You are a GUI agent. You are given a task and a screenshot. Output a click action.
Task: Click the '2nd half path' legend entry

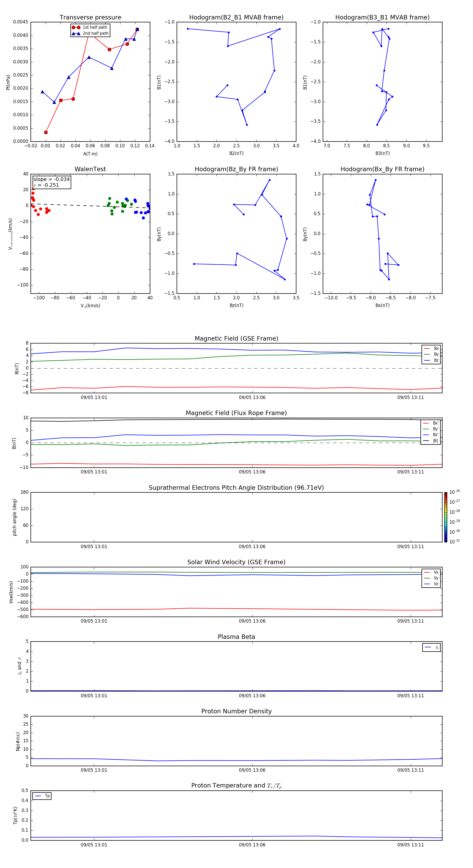[90, 33]
